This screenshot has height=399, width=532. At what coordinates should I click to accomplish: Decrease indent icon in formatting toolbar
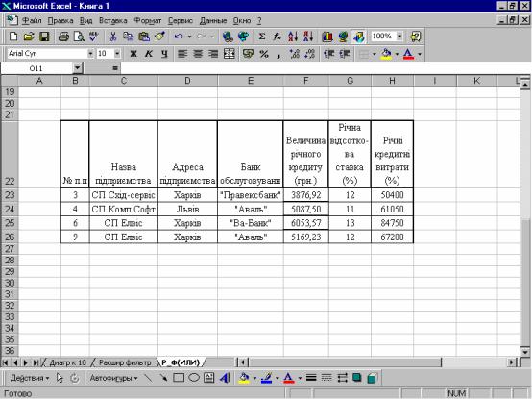click(328, 54)
